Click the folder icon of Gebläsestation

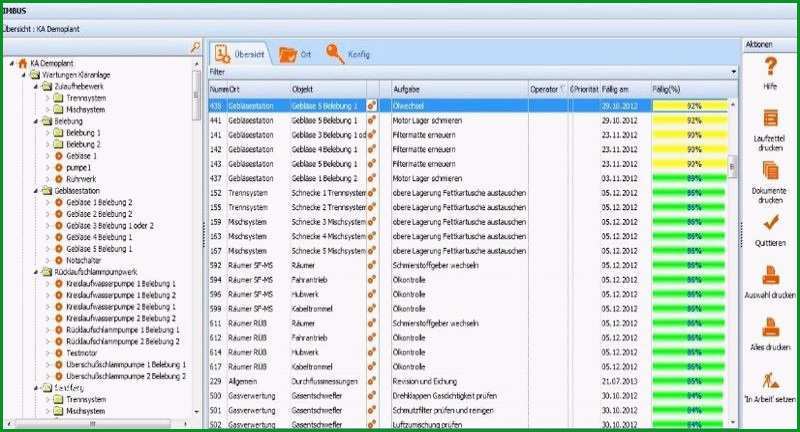tap(47, 191)
